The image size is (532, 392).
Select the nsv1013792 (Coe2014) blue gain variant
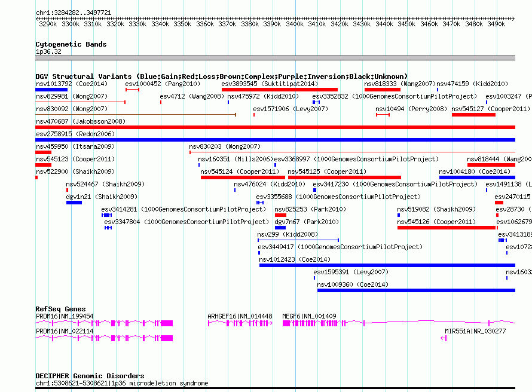tap(51, 90)
